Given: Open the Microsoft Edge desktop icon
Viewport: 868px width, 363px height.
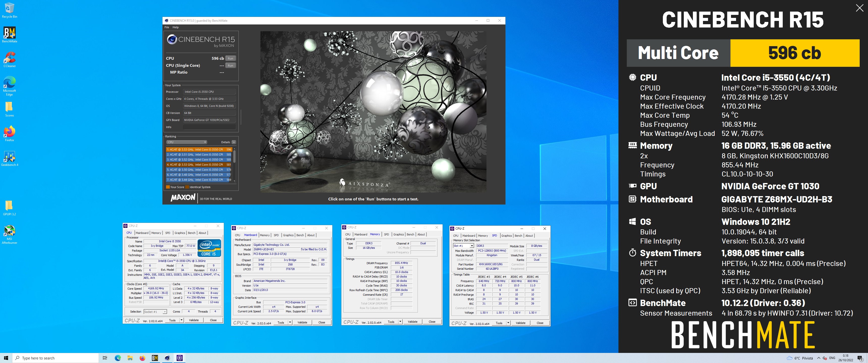Looking at the screenshot, I should click(9, 86).
